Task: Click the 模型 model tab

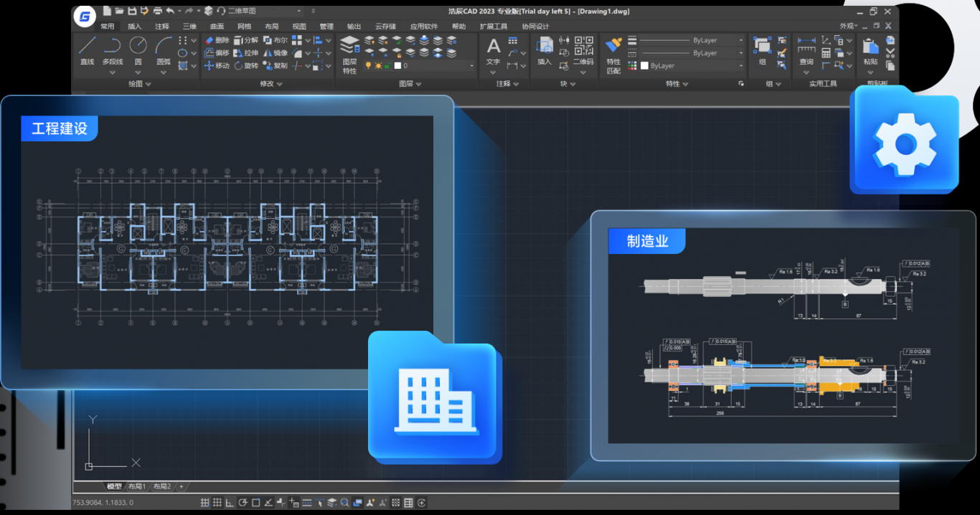Action: click(114, 486)
